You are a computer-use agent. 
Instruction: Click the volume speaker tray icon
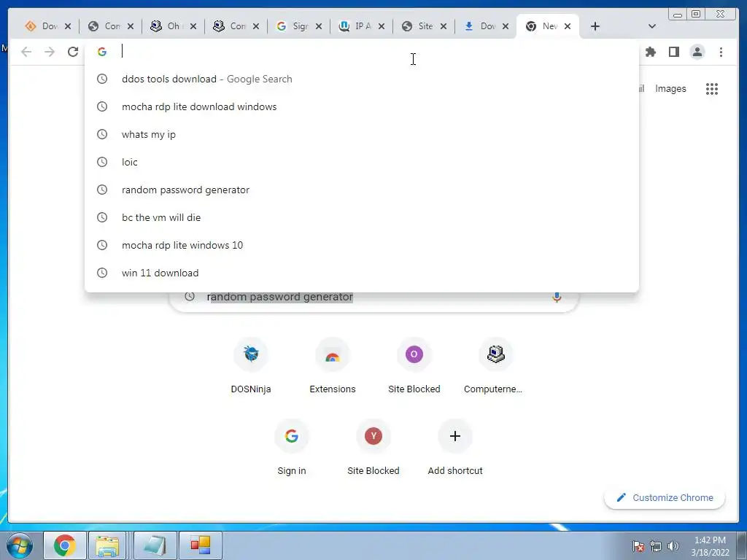coord(673,546)
